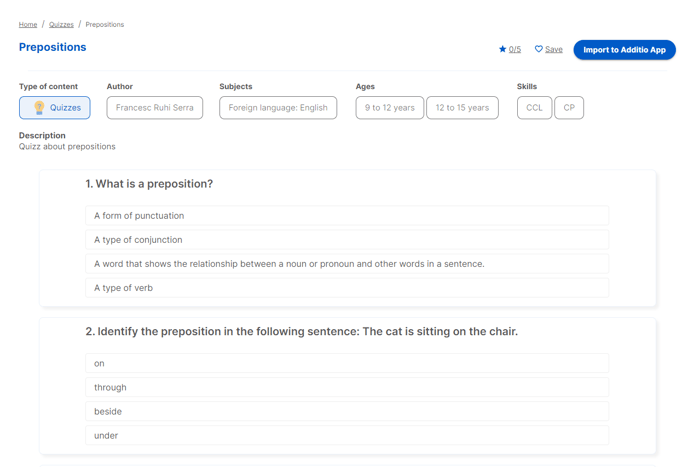This screenshot has width=688, height=467.
Task: Select answer 'A type of conjunction'
Action: coord(347,240)
